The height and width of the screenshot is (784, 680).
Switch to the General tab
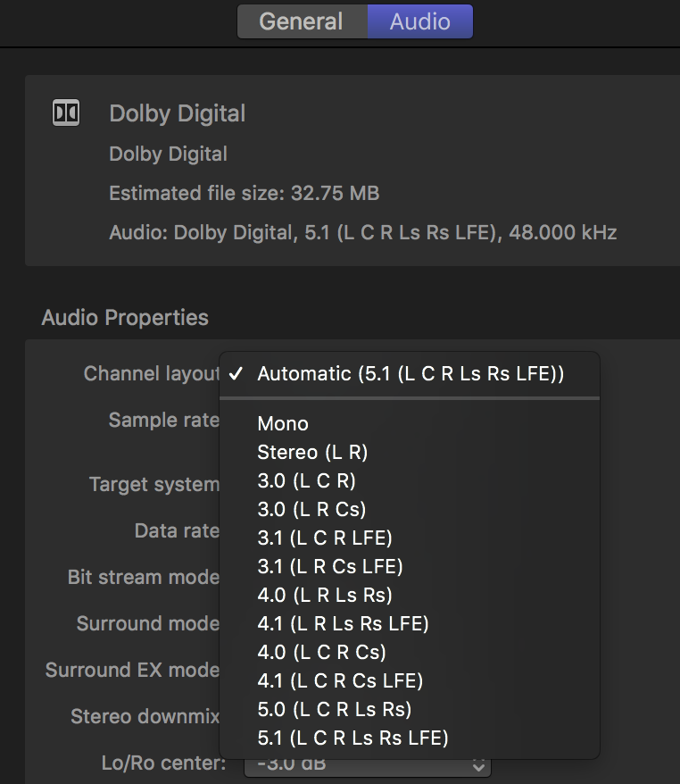(302, 21)
